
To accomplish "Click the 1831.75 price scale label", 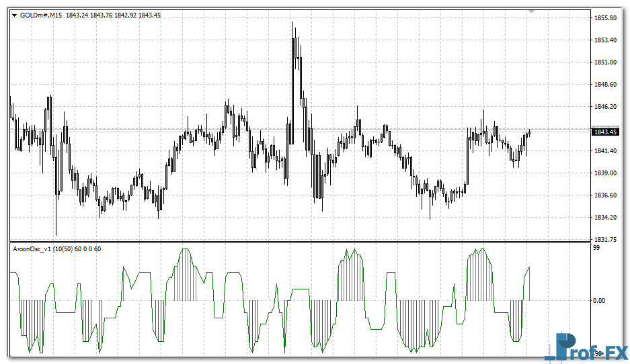I will coord(605,239).
